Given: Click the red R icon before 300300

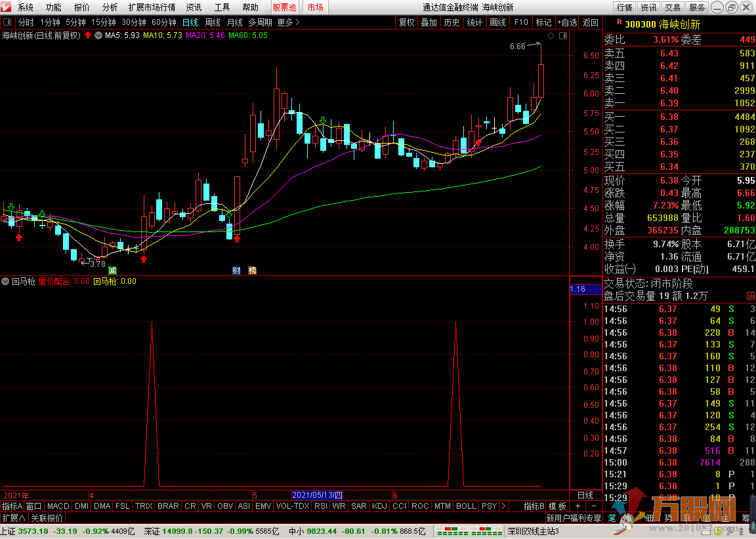Looking at the screenshot, I should (619, 23).
